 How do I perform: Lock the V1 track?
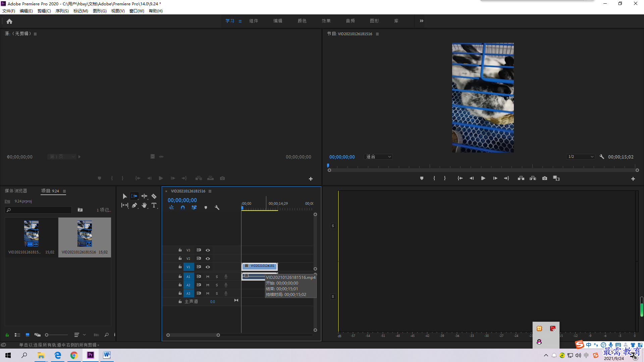(x=180, y=267)
